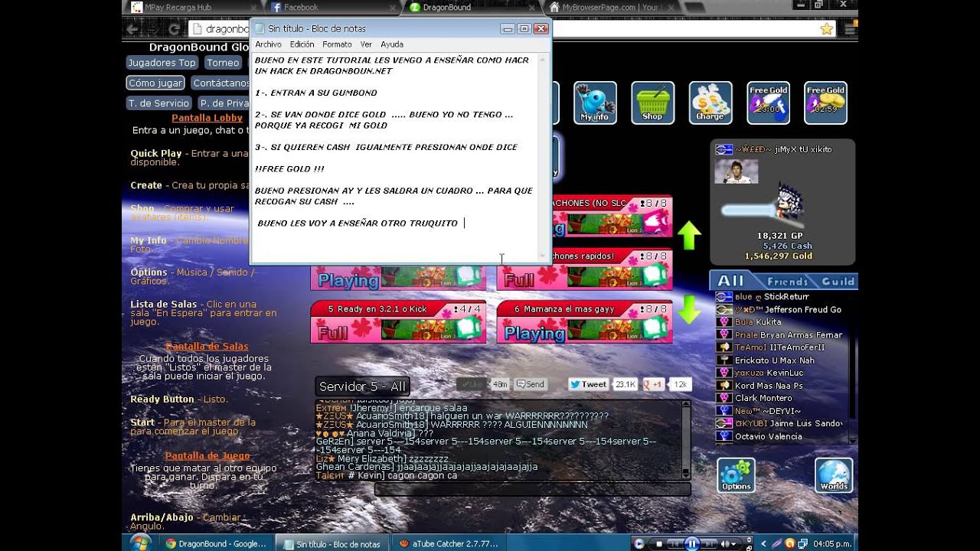Select player Erickcito U Max Nah
This screenshot has width=980, height=551.
(x=774, y=360)
